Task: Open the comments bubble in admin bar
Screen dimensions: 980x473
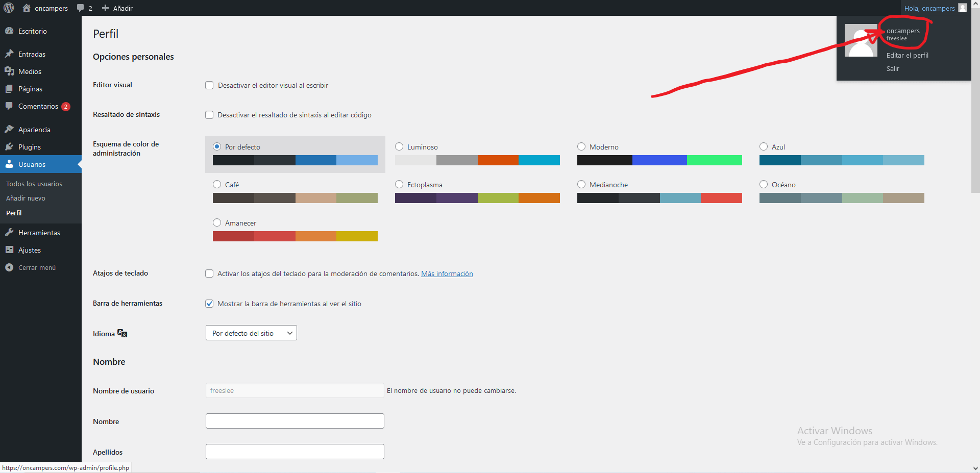Action: (x=81, y=8)
